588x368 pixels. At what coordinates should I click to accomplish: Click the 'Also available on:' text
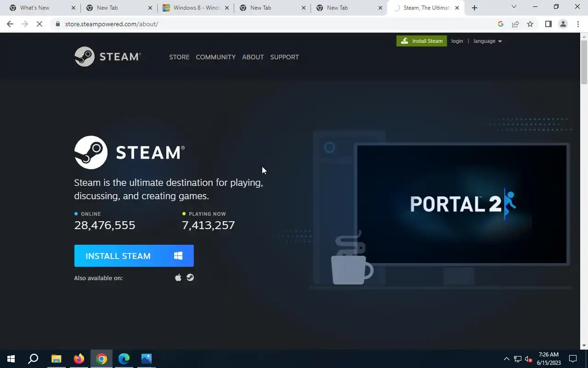(x=98, y=278)
